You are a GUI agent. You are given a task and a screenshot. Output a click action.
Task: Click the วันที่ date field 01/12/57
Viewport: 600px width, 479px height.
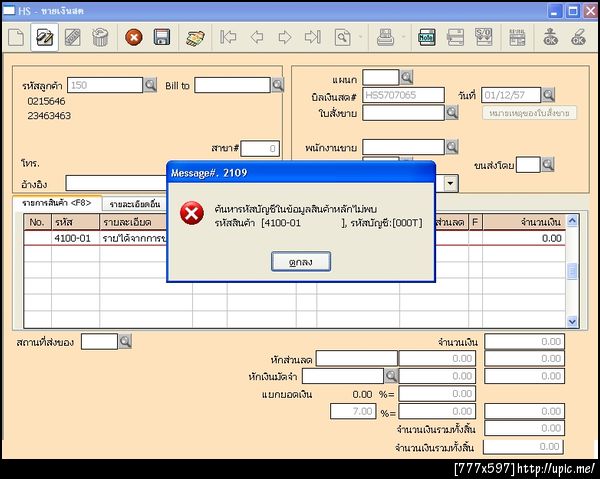(511, 95)
